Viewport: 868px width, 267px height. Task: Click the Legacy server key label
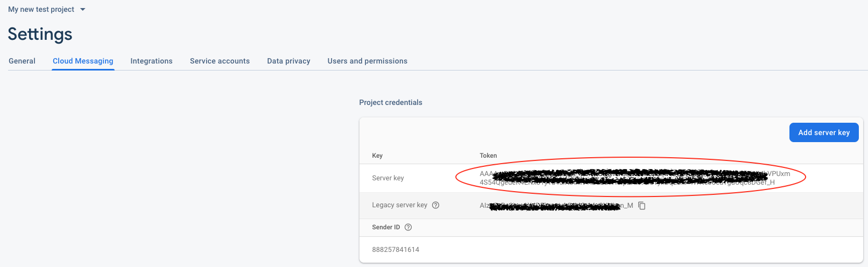400,205
